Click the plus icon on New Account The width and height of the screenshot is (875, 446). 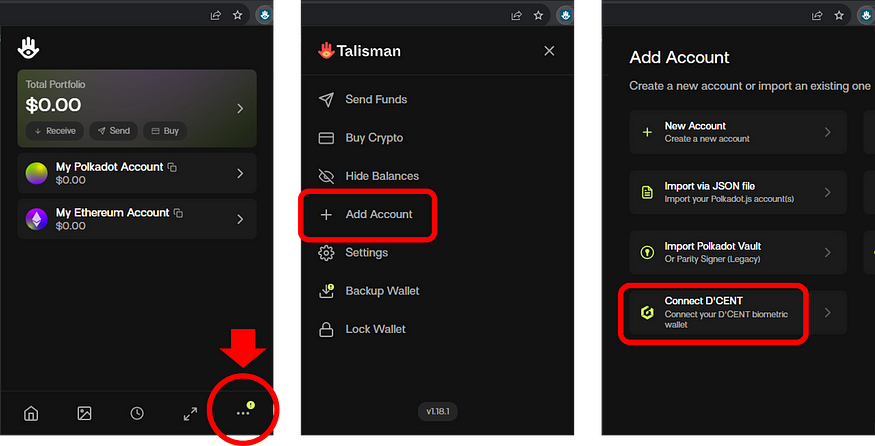(x=647, y=132)
